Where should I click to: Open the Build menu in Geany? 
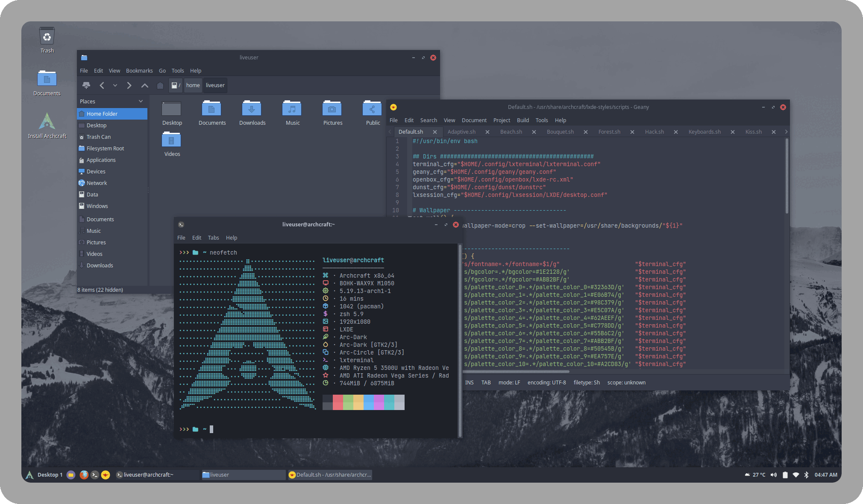(522, 120)
